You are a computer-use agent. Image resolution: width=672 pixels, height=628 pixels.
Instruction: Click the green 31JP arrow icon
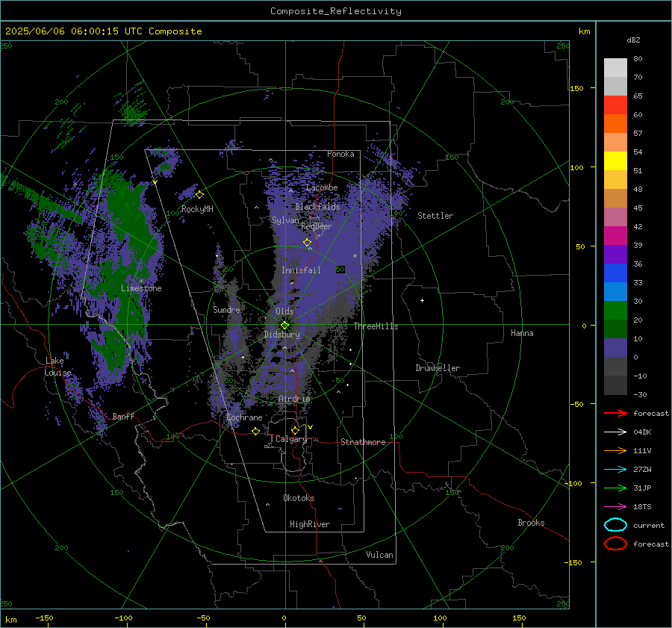click(x=615, y=488)
